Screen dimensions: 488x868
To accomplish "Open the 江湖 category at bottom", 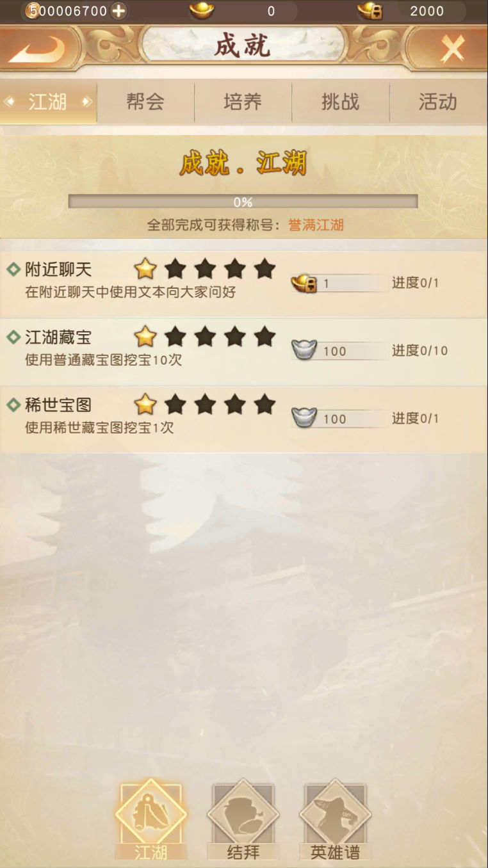I will [x=151, y=820].
